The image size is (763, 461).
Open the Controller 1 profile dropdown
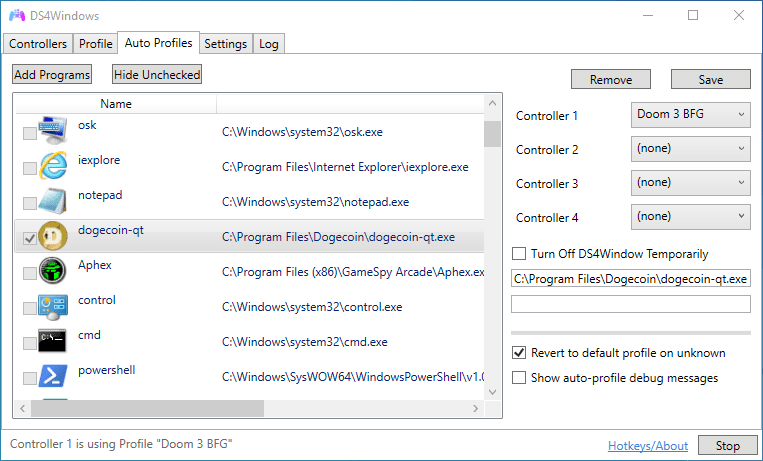click(691, 115)
